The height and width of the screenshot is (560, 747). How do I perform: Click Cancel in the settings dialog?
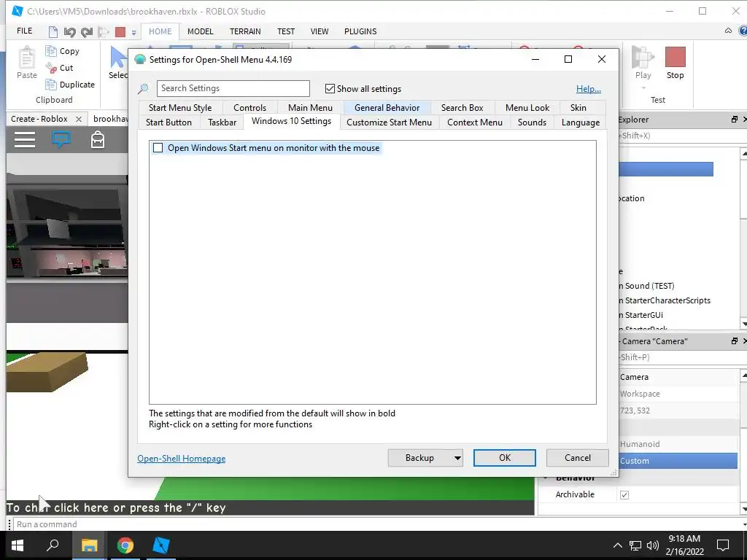(x=578, y=458)
